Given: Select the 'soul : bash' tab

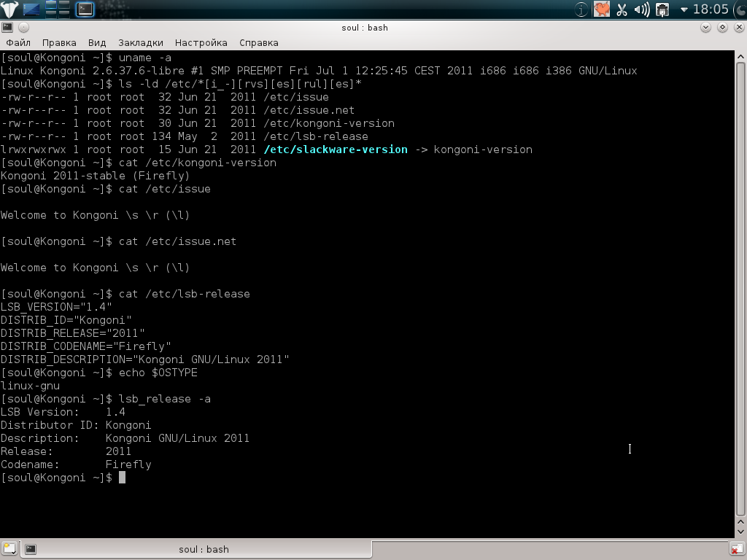Looking at the screenshot, I should 196,549.
